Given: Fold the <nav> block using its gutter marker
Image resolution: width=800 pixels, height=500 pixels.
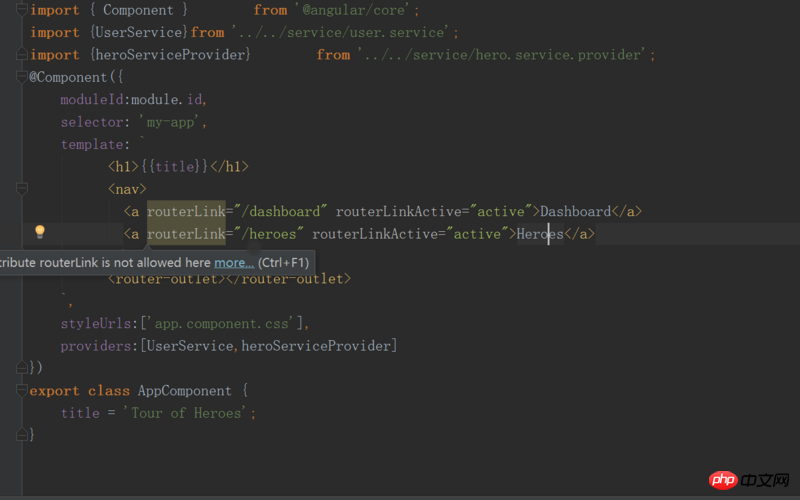Looking at the screenshot, I should click(x=21, y=189).
